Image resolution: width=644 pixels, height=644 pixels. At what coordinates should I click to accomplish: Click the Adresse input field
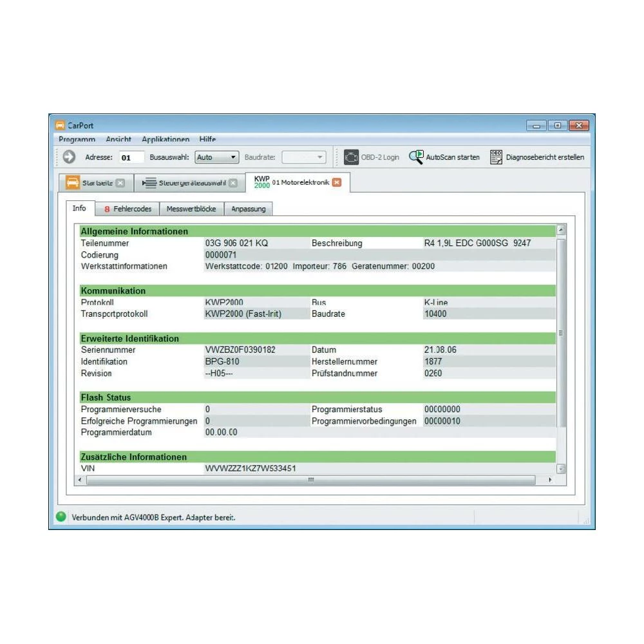click(131, 157)
